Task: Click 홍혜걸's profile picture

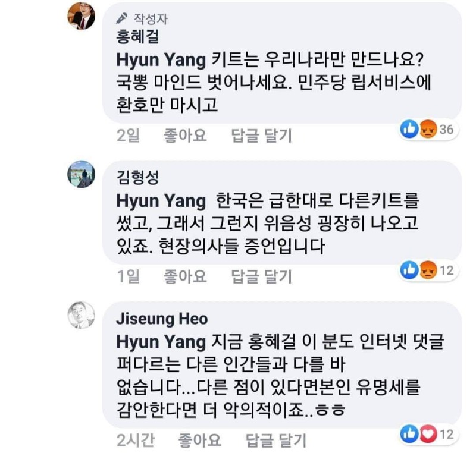Action: (81, 16)
